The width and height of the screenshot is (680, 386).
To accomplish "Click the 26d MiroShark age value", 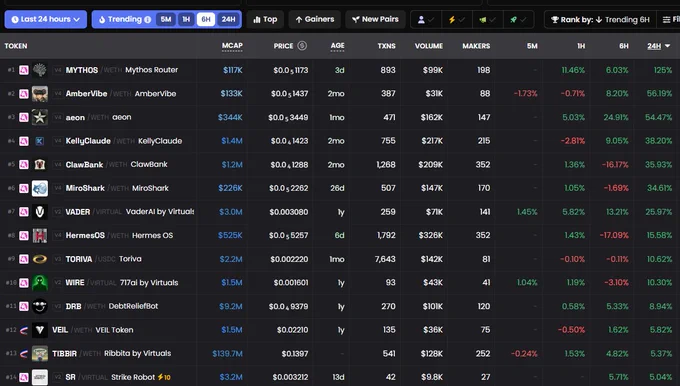I will (x=337, y=188).
